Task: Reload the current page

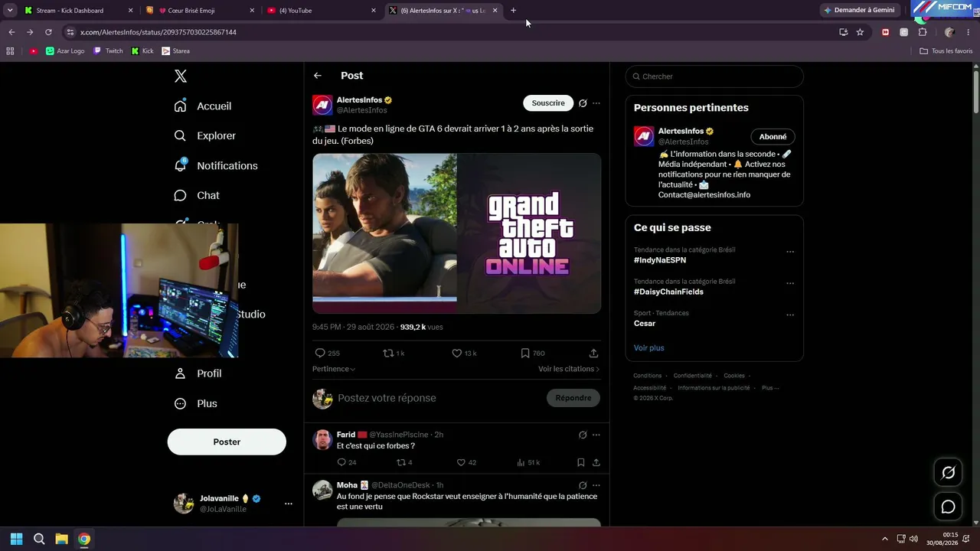Action: (x=48, y=32)
